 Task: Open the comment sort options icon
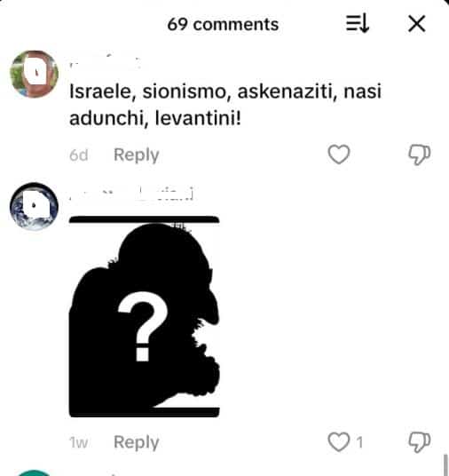[358, 24]
